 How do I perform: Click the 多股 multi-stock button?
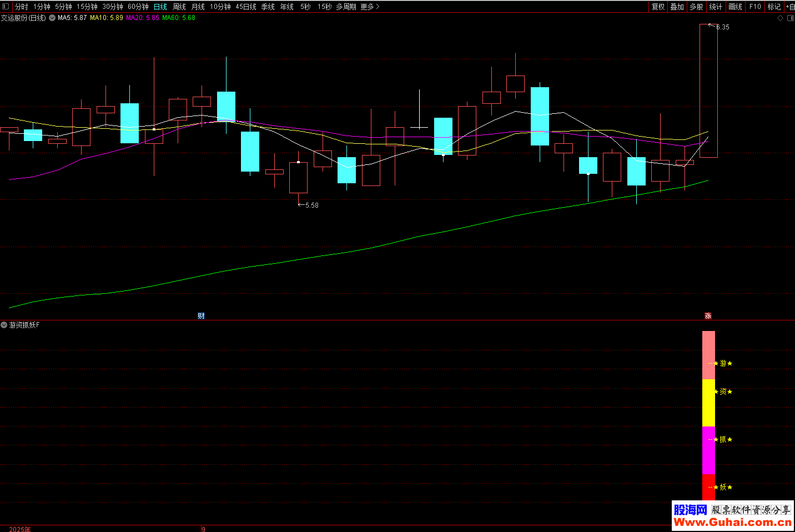[696, 7]
